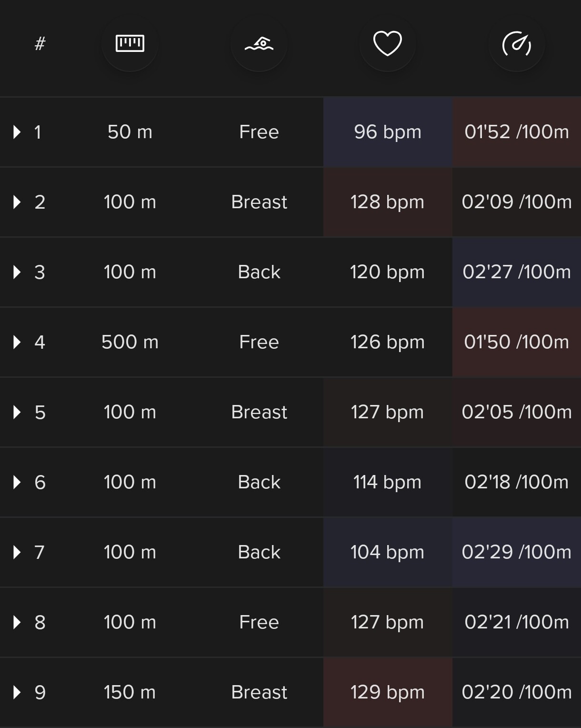Open interval 8 Free stroke row
581x728 pixels.
click(x=290, y=622)
